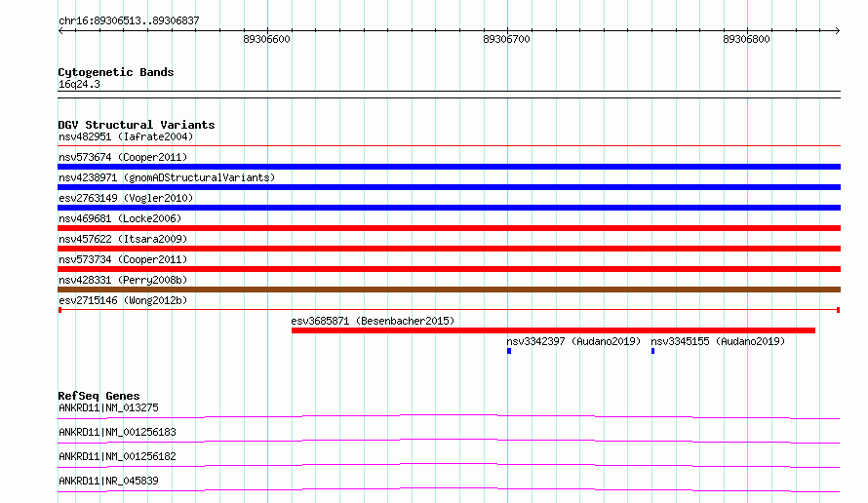Screen dimensions: 868x503
Task: Click the chr16:89306513..89306837 coordinate label
Action: (129, 21)
